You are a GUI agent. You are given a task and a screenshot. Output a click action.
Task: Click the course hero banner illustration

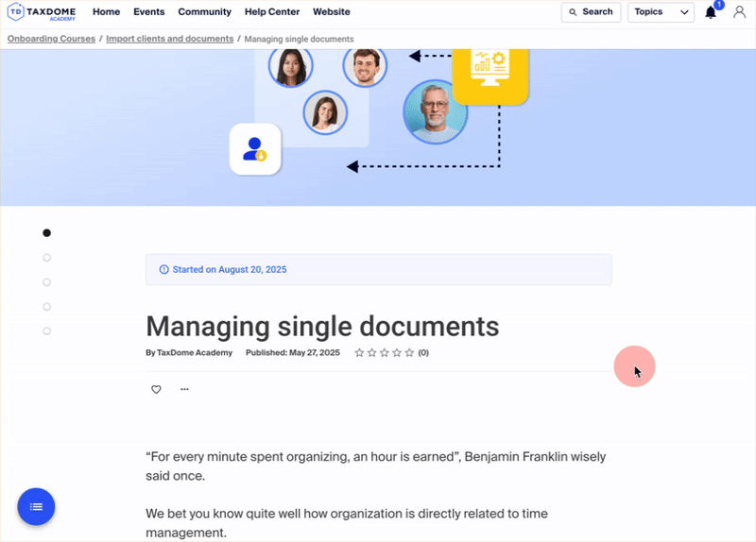(378, 123)
